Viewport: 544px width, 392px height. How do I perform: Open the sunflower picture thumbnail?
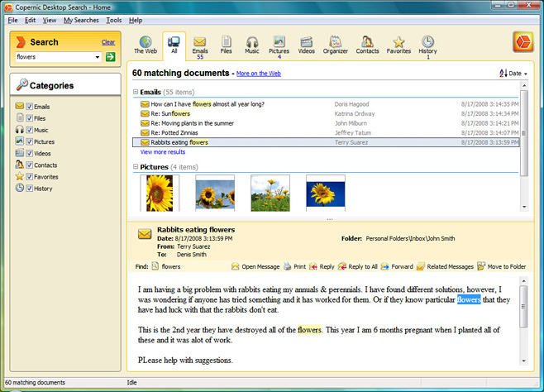click(x=159, y=192)
